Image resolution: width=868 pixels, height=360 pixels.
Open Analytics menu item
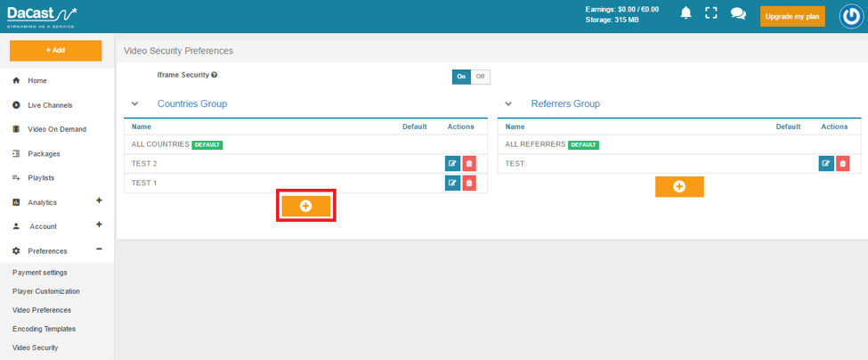[43, 202]
